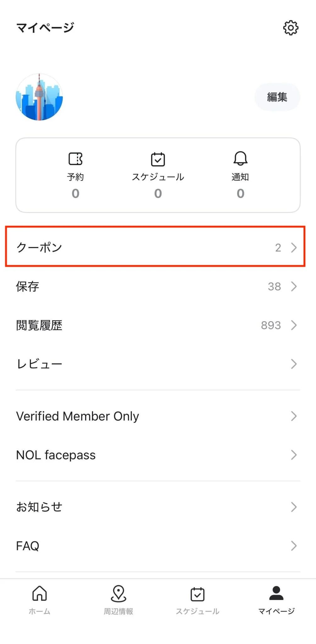This screenshot has height=644, width=316.
Task: Tap the 893 browsing history count
Action: 271,325
